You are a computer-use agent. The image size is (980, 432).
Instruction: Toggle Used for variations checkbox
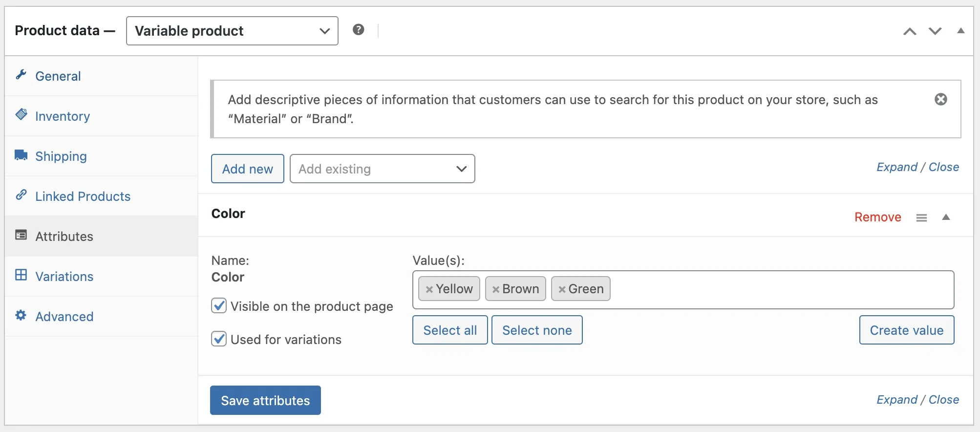point(219,339)
